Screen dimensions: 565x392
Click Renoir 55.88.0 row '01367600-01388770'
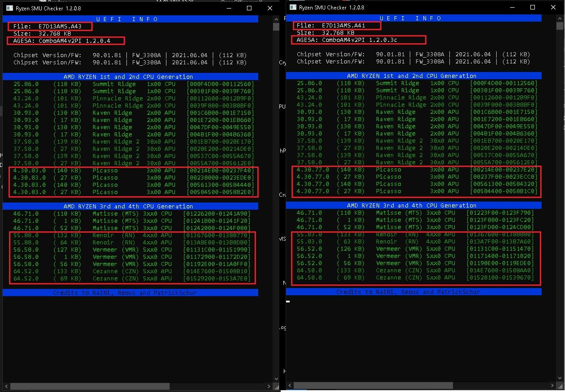point(132,235)
